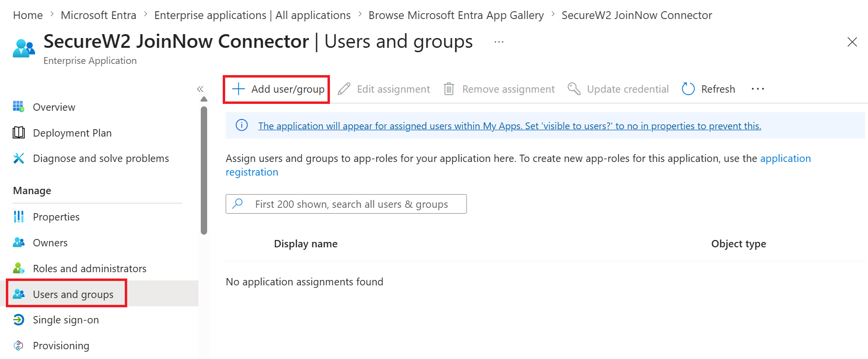
Task: Close the Users and groups blade
Action: 852,42
